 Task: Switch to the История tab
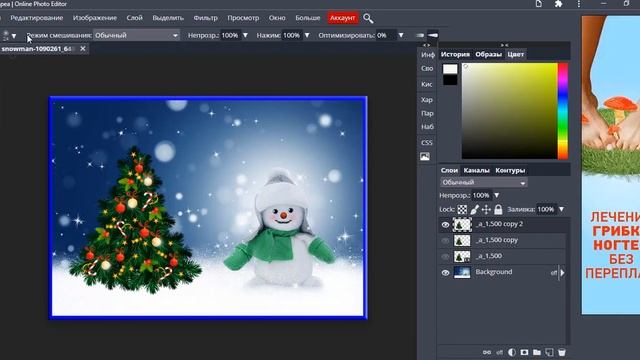pyautogui.click(x=455, y=54)
